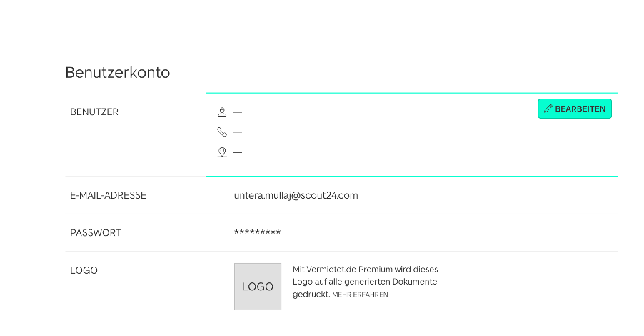Click inside the highlighted Benutzer panel
644x336 pixels.
coord(412,134)
